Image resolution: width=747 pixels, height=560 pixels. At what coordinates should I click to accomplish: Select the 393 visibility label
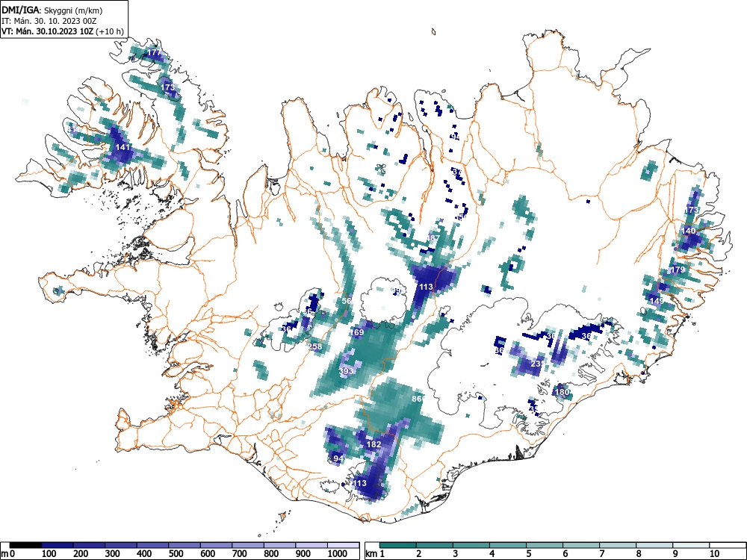(347, 371)
